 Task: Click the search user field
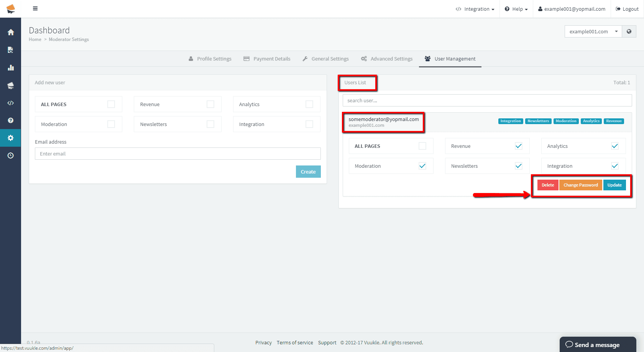[x=487, y=100]
